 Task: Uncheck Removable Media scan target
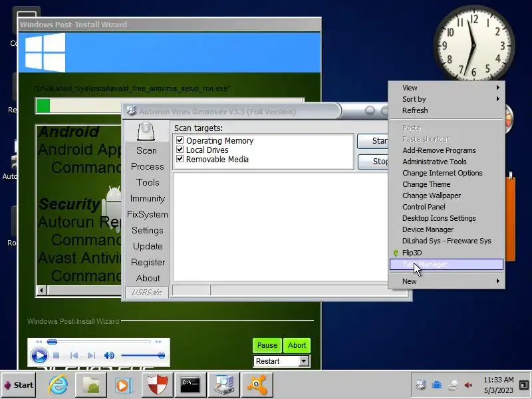click(180, 159)
